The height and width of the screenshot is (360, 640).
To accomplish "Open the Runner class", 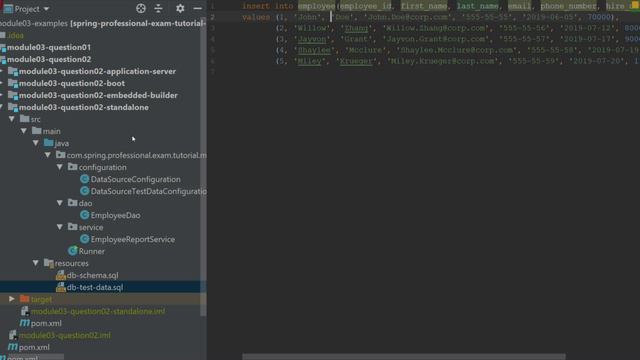I will click(91, 251).
